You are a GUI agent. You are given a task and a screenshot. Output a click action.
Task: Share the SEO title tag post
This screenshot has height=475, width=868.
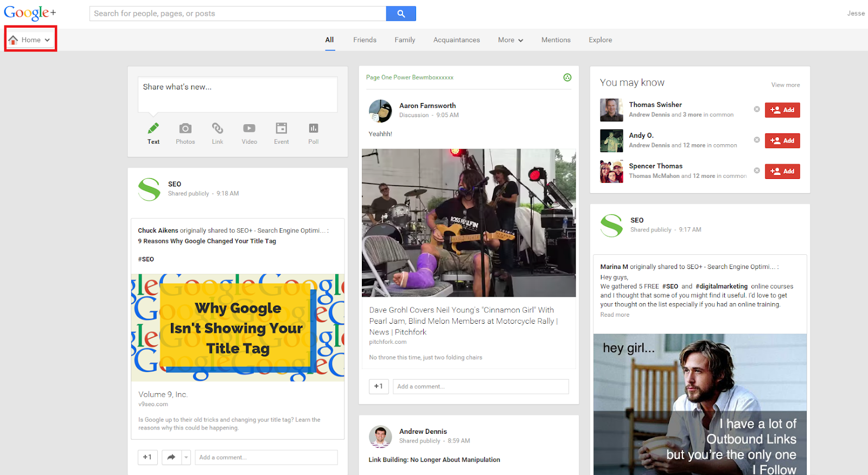pos(171,457)
